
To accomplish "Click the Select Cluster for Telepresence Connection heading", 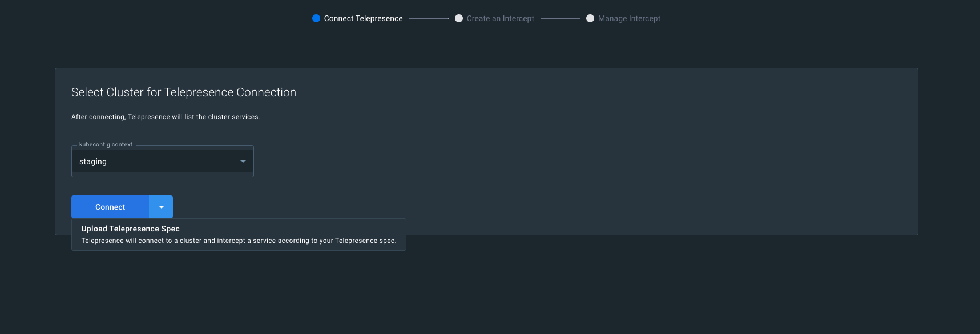I will [x=183, y=92].
